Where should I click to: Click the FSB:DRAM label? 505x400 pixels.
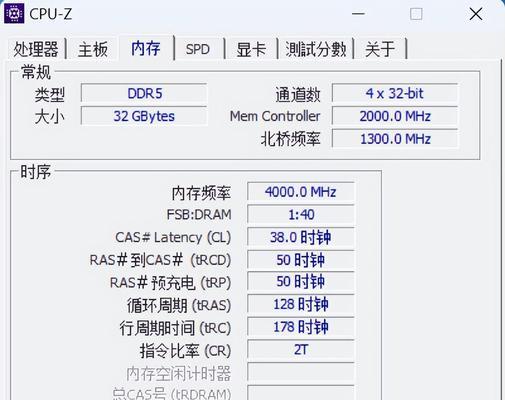point(199,215)
